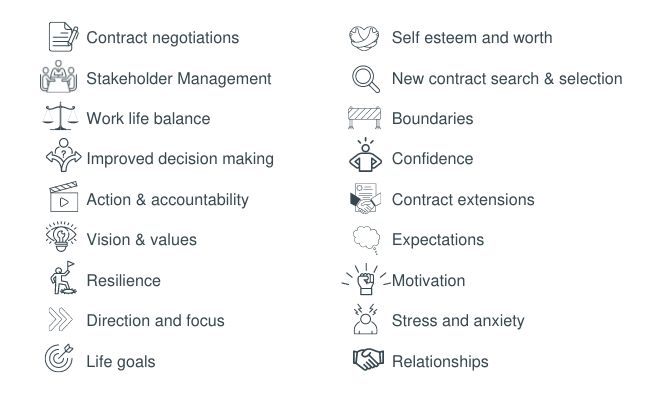Select the Contract extensions handshake document icon

pos(365,198)
